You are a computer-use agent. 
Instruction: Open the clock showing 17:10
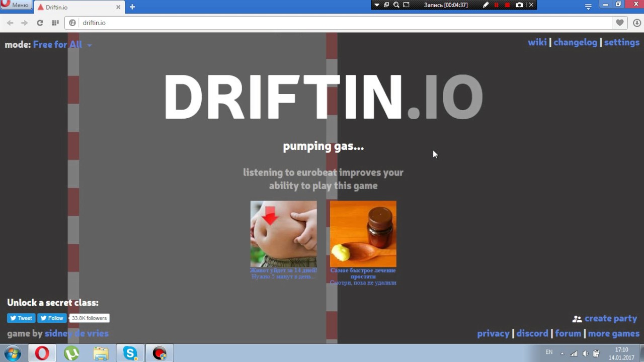(x=622, y=353)
